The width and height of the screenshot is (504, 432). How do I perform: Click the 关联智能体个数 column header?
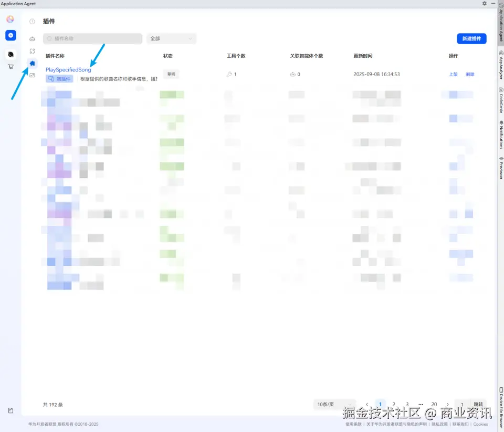pos(306,56)
